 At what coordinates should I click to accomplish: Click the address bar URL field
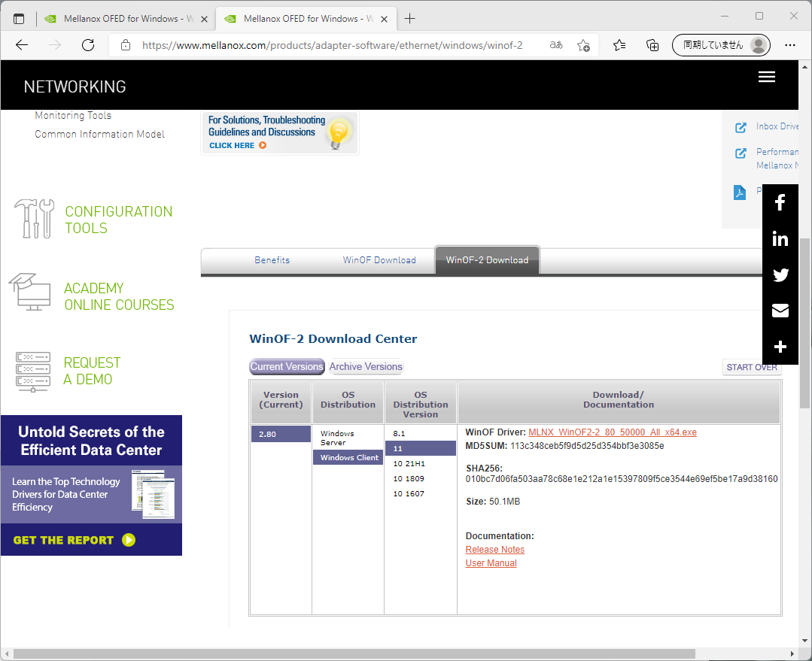[333, 45]
